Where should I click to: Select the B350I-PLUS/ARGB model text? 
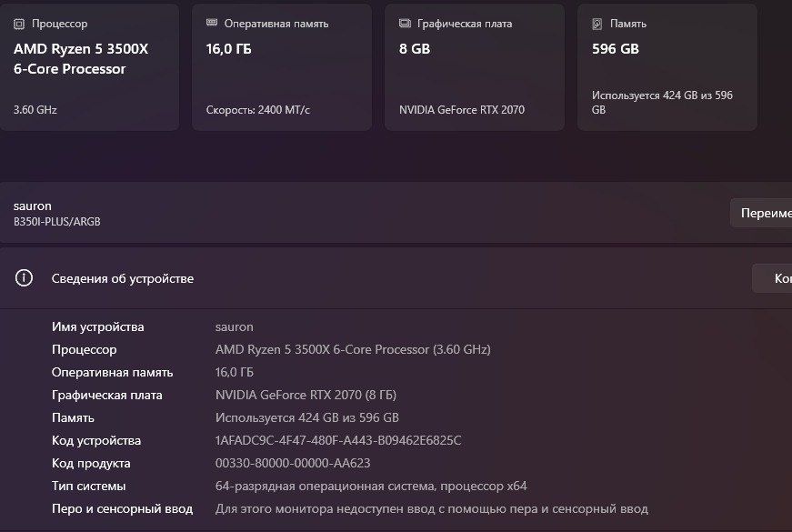[57, 221]
